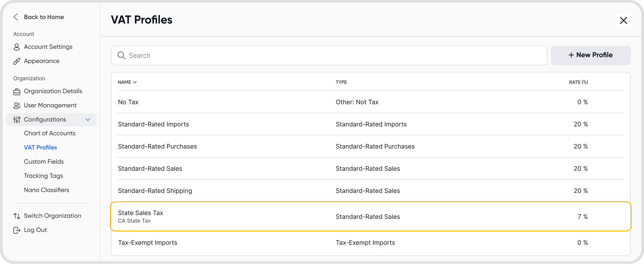
Task: Click the search magnifier icon
Action: click(x=121, y=56)
